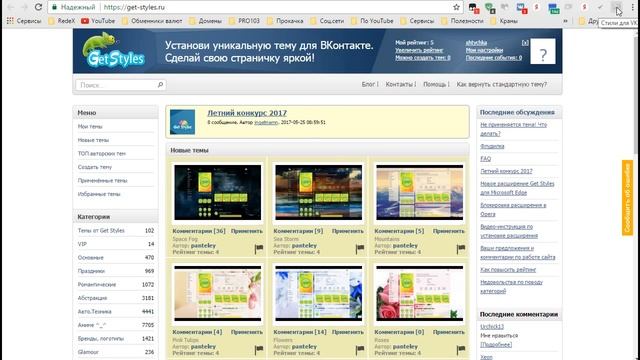Click the Get Styles chameleon logo
Screen dimensions: 640x360
tap(113, 50)
